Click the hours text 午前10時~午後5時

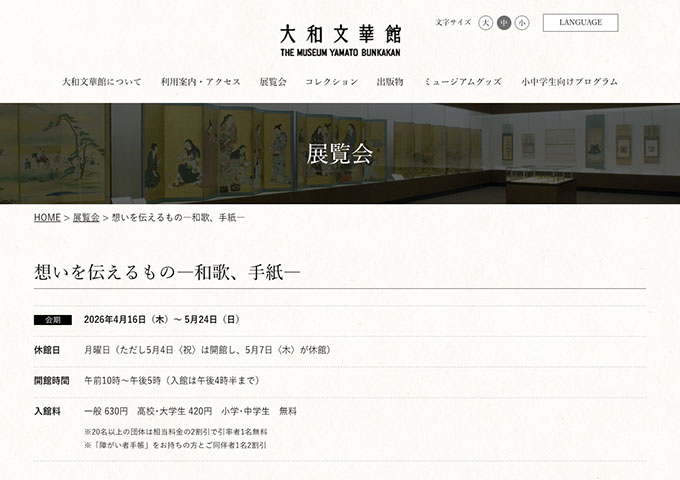pos(172,381)
